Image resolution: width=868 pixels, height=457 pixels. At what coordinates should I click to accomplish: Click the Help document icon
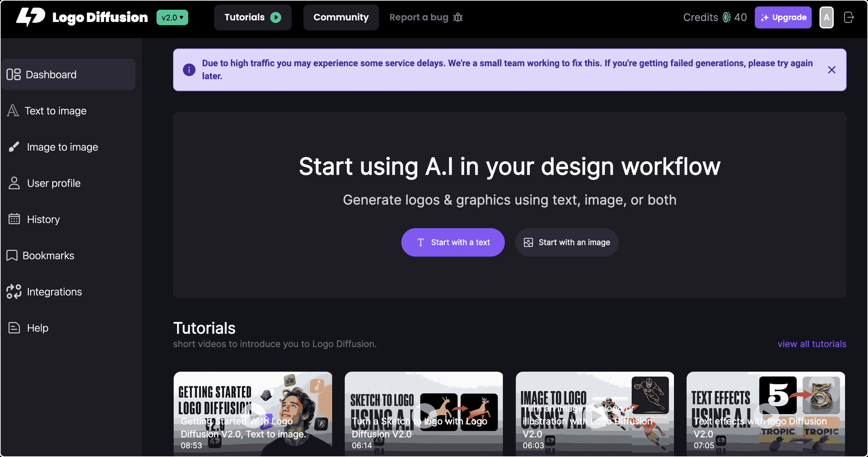[14, 328]
